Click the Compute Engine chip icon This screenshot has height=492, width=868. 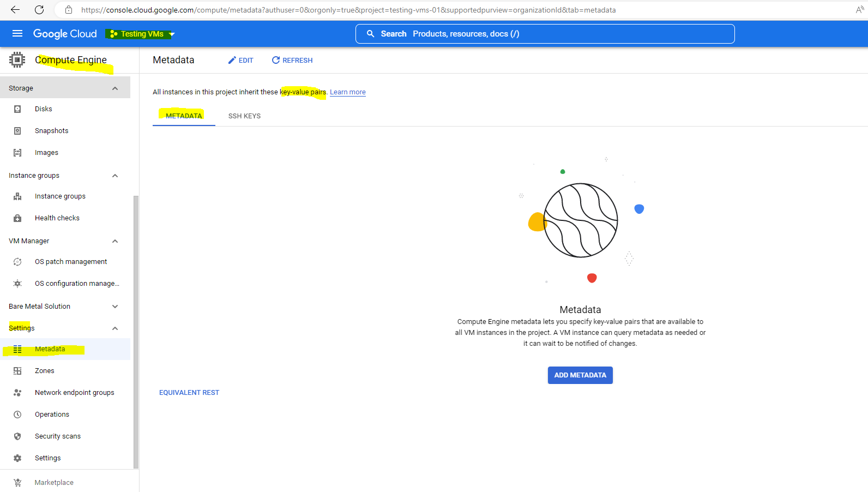point(17,60)
